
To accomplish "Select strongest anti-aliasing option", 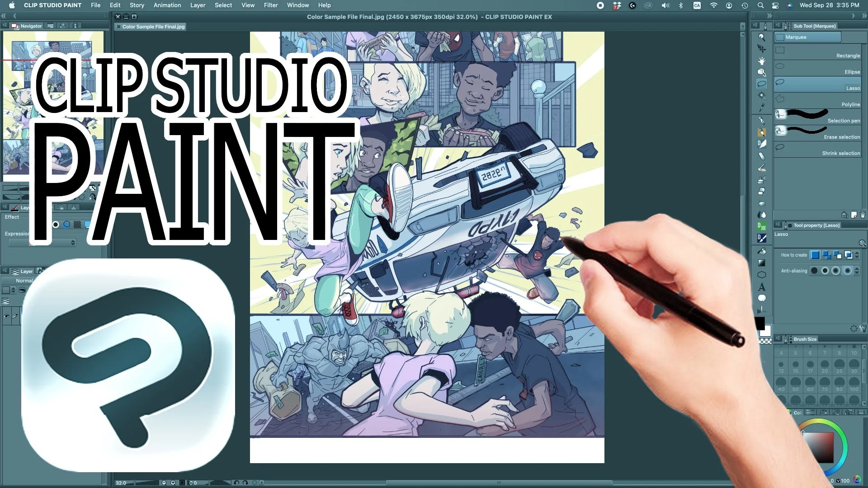I will tap(848, 271).
